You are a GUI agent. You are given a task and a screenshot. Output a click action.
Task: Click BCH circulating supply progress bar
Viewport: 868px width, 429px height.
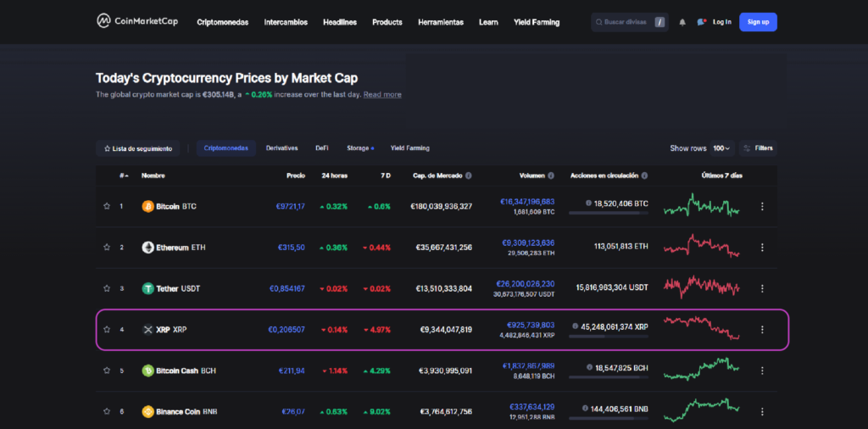[x=608, y=377]
